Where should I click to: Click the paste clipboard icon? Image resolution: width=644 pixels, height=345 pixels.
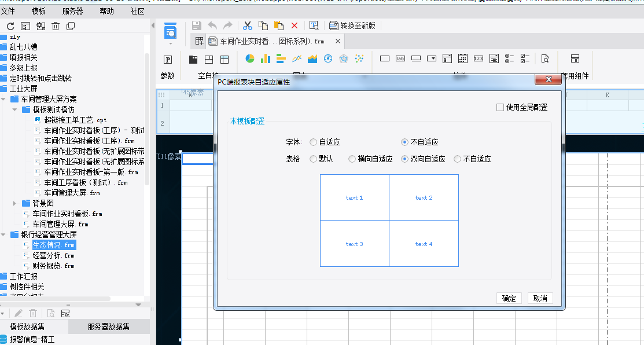[279, 25]
